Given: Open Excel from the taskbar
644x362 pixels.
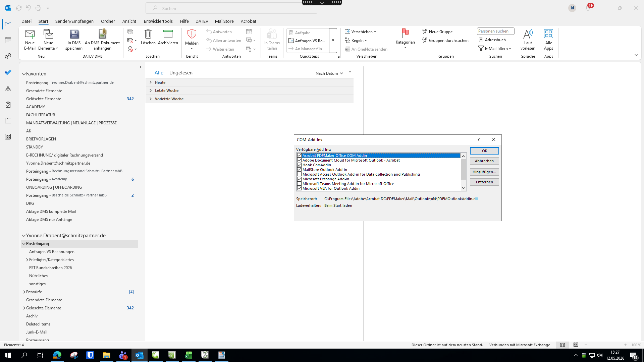Looking at the screenshot, I should click(189, 355).
